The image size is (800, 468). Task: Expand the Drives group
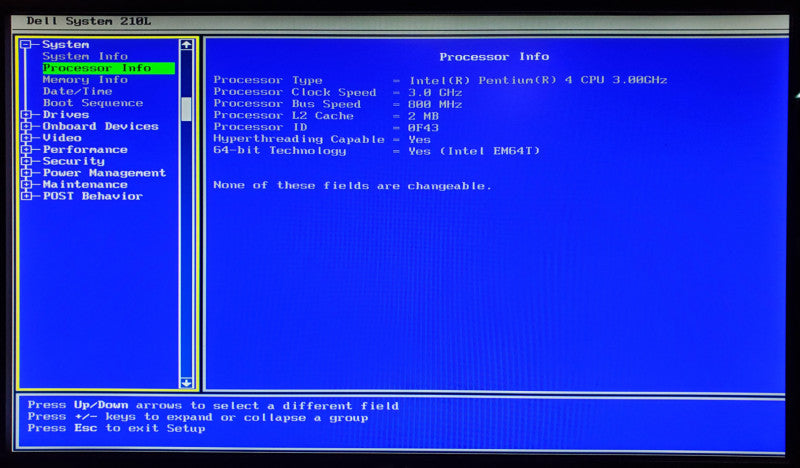pos(27,114)
